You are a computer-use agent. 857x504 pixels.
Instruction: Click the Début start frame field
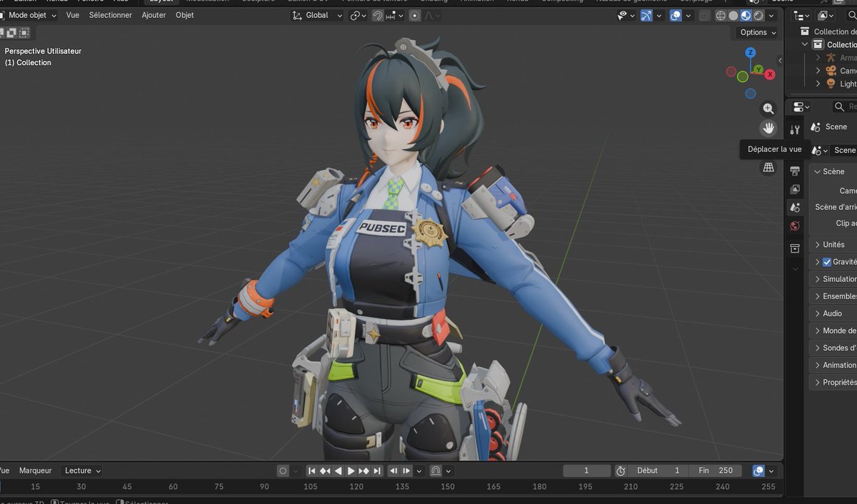(x=659, y=471)
